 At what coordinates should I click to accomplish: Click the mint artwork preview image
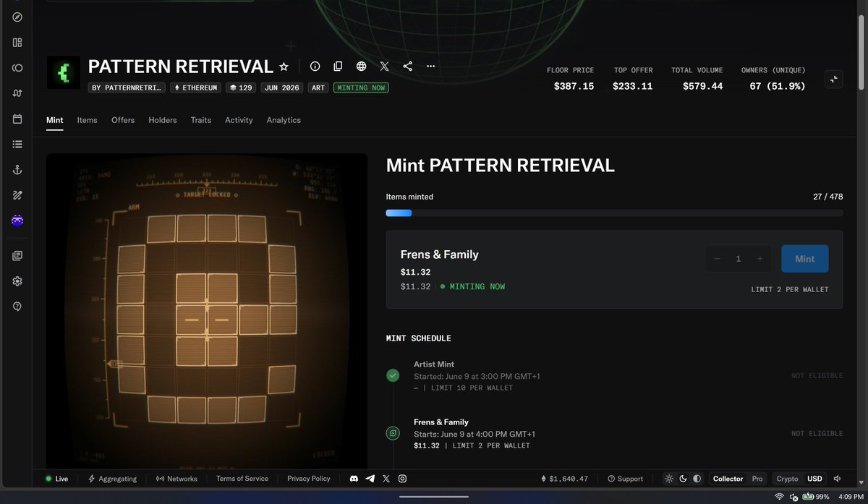tap(207, 311)
